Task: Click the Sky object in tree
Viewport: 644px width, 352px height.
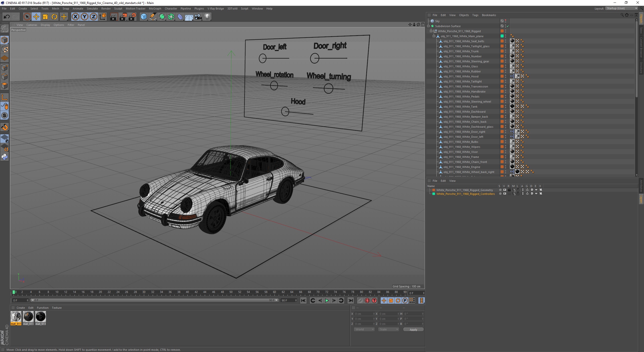Action: point(437,21)
